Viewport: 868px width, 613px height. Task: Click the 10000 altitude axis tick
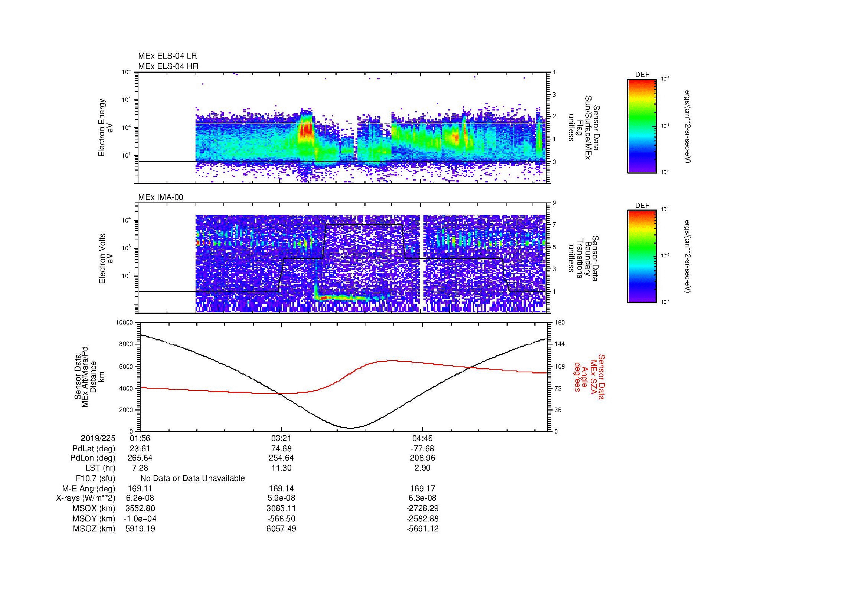pos(124,323)
